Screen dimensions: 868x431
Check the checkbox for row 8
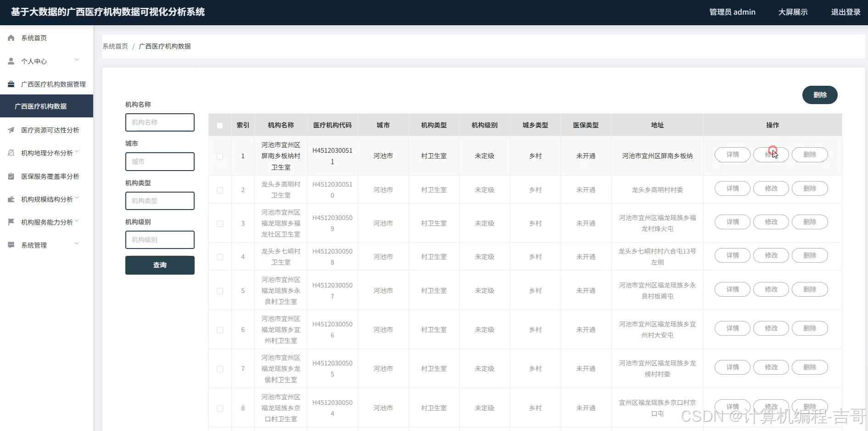coord(220,409)
